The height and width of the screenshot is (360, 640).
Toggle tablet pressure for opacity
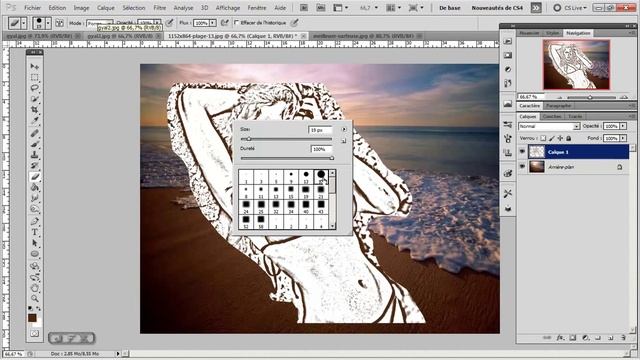(x=169, y=23)
